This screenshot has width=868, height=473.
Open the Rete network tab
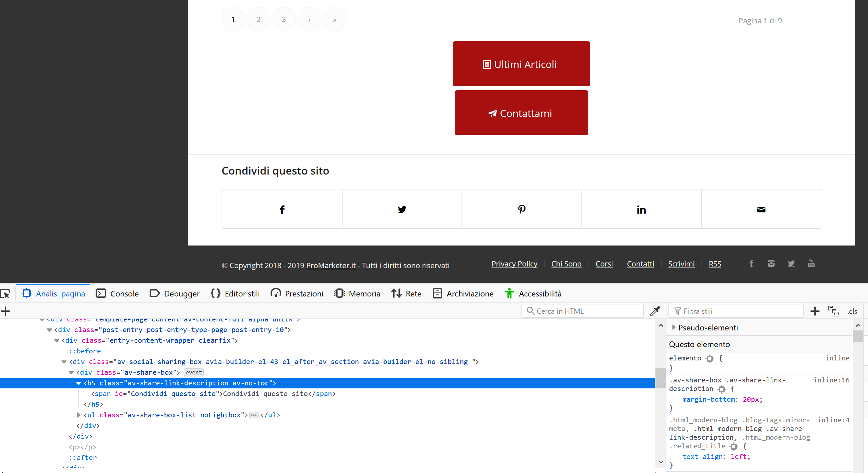(x=407, y=293)
